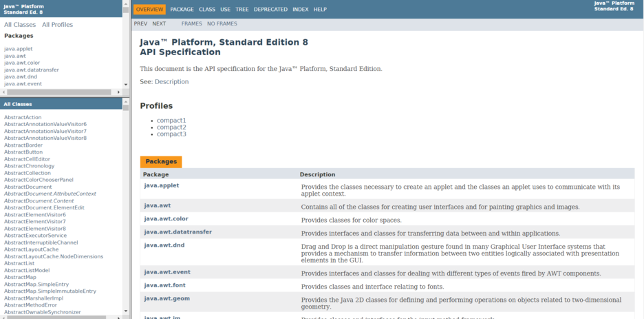Image resolution: width=644 pixels, height=319 pixels.
Task: Open the AbstractAction class link
Action: tap(23, 117)
